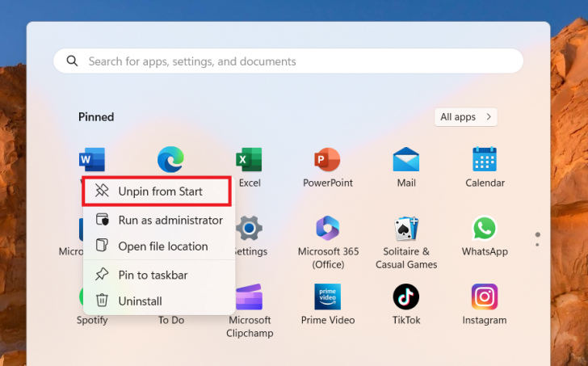Open the All apps list
This screenshot has height=366, width=588.
(x=466, y=117)
